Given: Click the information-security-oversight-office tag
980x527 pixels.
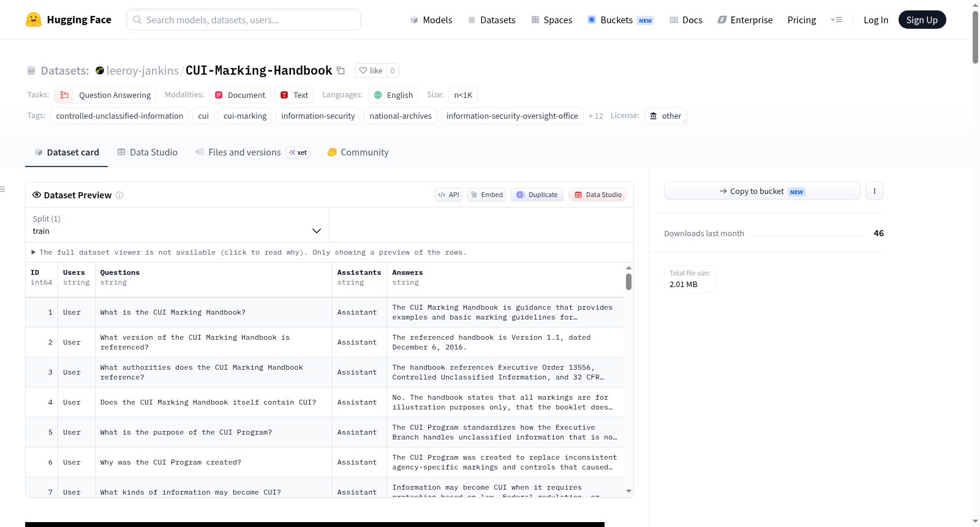Looking at the screenshot, I should click(x=512, y=116).
